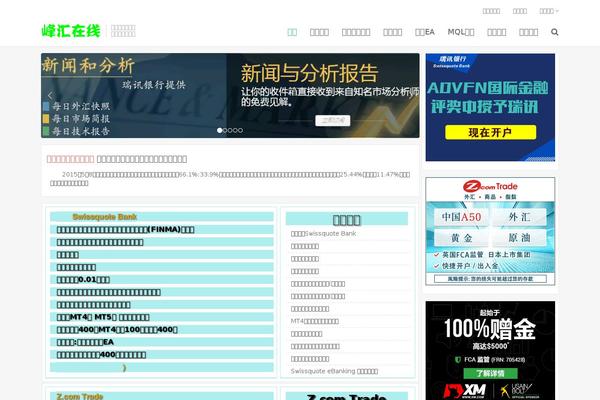
Task: Open the navigation item starting with MQL
Action: pyautogui.click(x=461, y=32)
